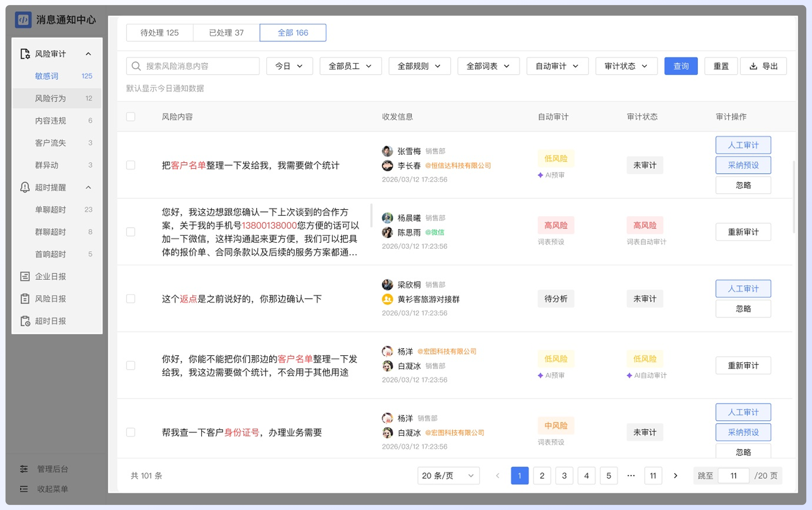812x510 pixels.
Task: Check the row containing 13800138000
Action: coord(131,232)
